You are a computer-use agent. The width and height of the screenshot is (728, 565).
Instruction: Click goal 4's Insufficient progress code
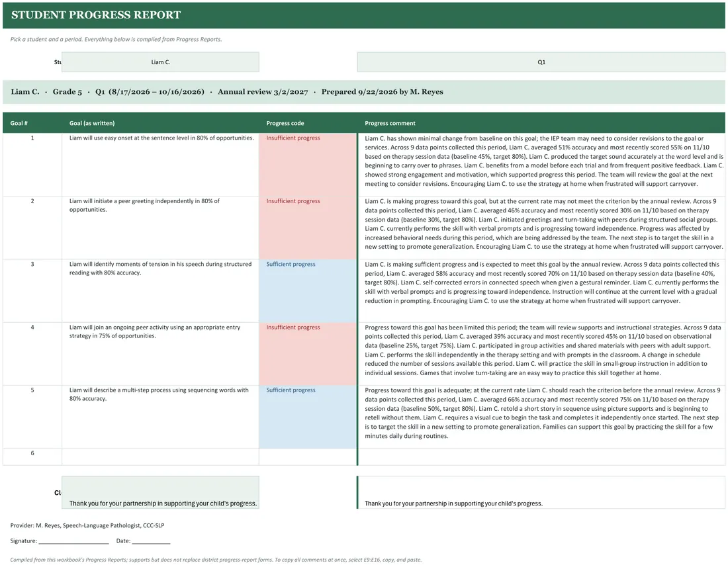[308, 354]
